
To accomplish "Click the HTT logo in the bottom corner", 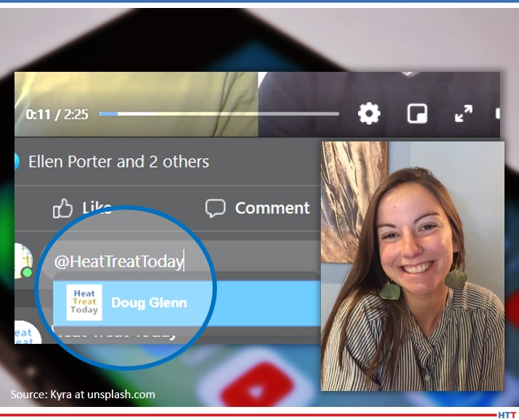I will coord(507,415).
